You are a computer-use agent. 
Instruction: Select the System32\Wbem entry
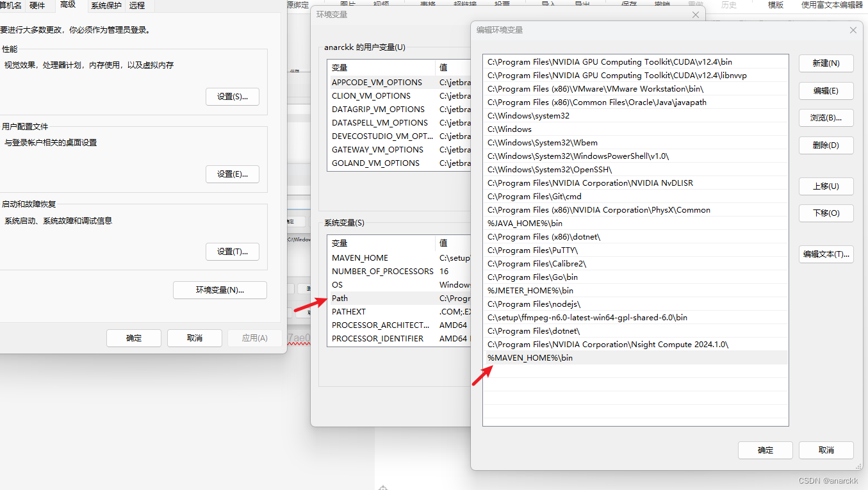coord(635,143)
